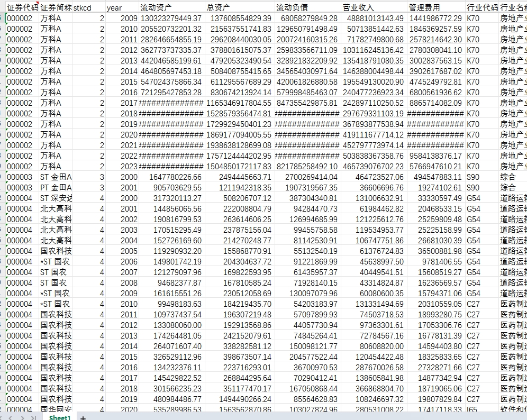The image size is (527, 420).
Task: Select the 管理费用 header cell
Action: coord(436,8)
